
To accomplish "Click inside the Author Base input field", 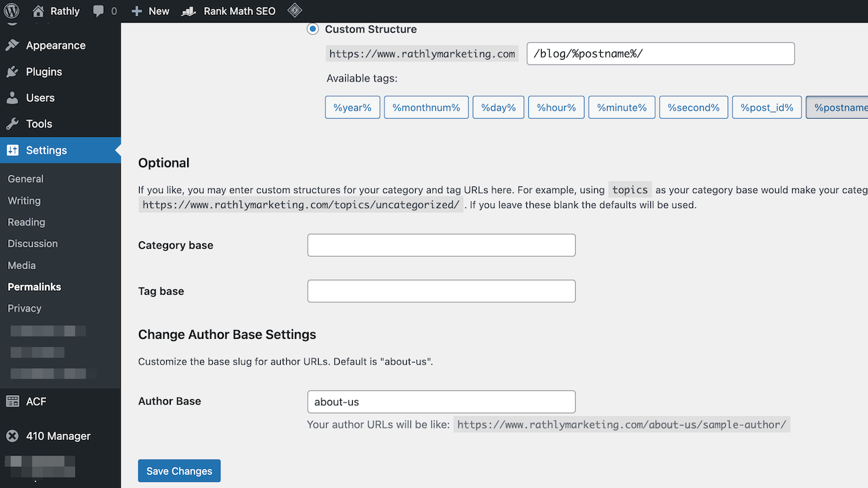I will (441, 401).
